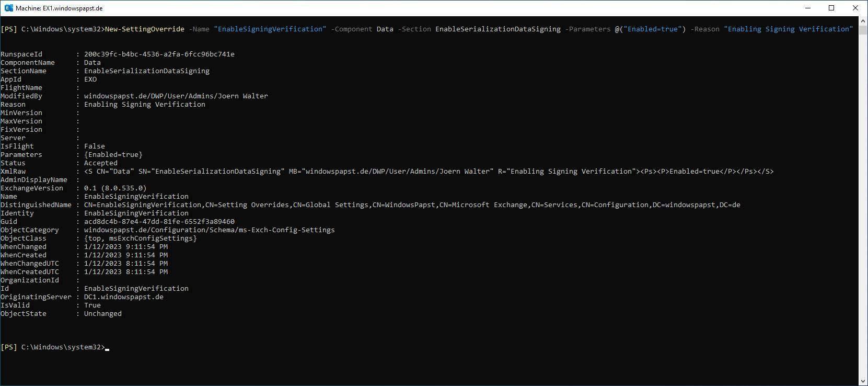Click the vertical scrollbar track
The image size is (868, 386).
point(863,209)
